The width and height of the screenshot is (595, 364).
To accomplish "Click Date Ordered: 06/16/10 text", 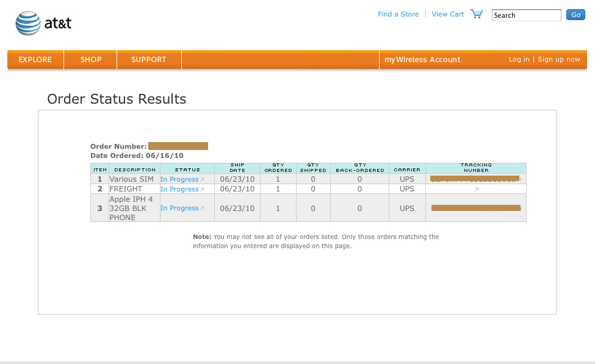I will (x=137, y=155).
